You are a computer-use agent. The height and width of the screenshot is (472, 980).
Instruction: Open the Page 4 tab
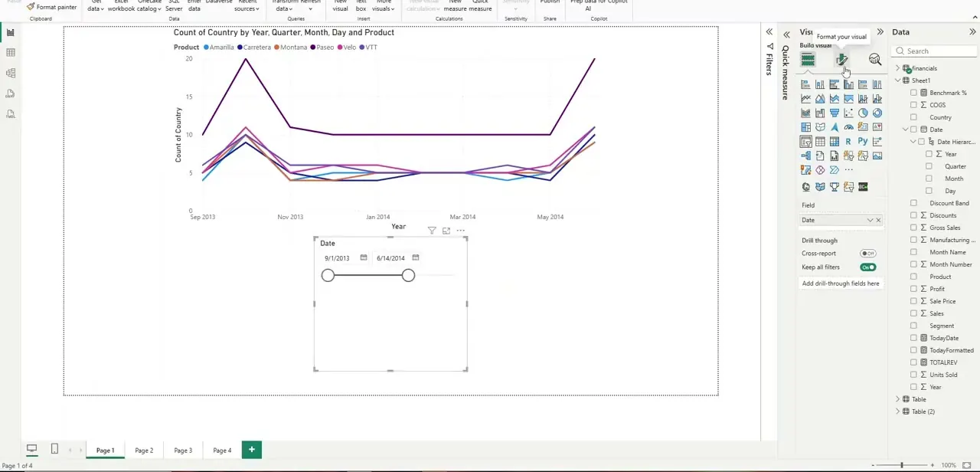pyautogui.click(x=222, y=450)
